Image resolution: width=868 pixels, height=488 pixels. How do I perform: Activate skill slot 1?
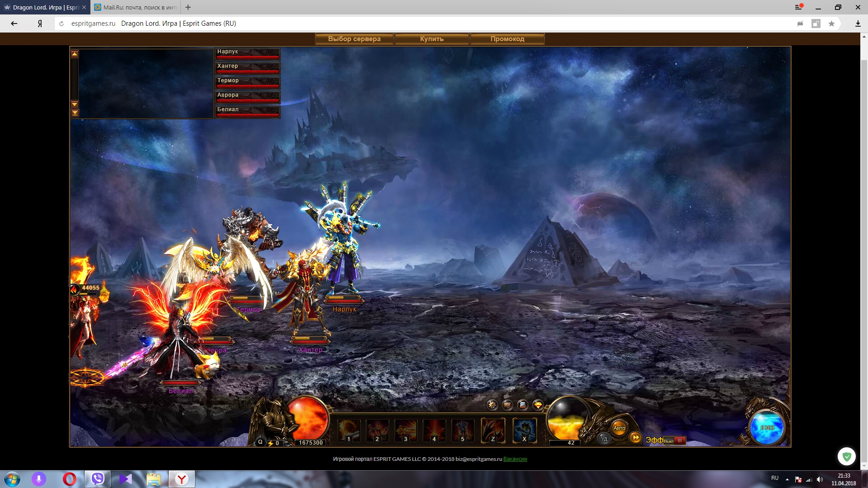tap(349, 430)
